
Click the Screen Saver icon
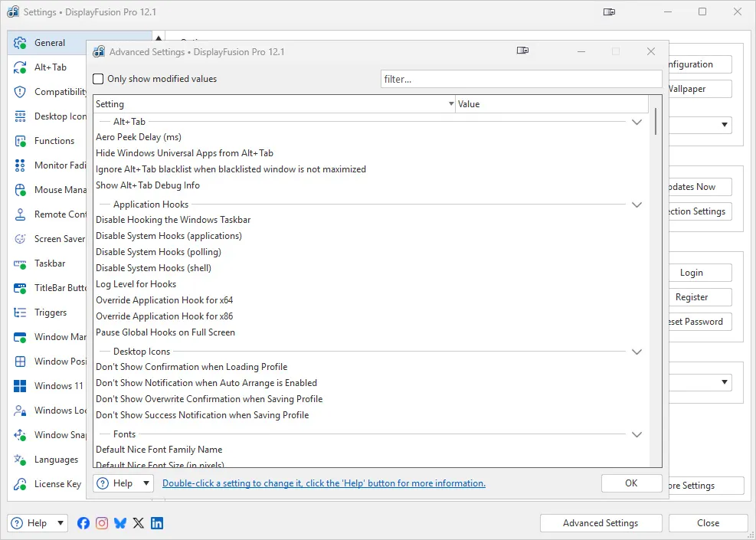(x=20, y=239)
